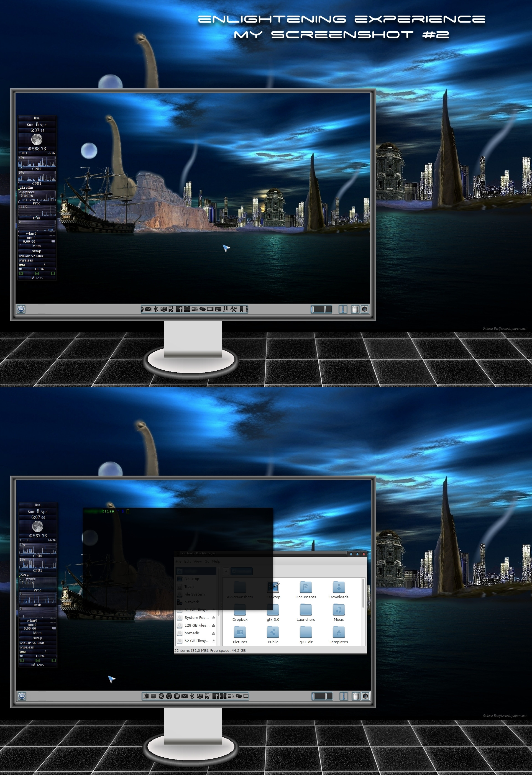Click µ torrent icon in upper monitor shelf
This screenshot has height=777, width=532.
pos(226,309)
